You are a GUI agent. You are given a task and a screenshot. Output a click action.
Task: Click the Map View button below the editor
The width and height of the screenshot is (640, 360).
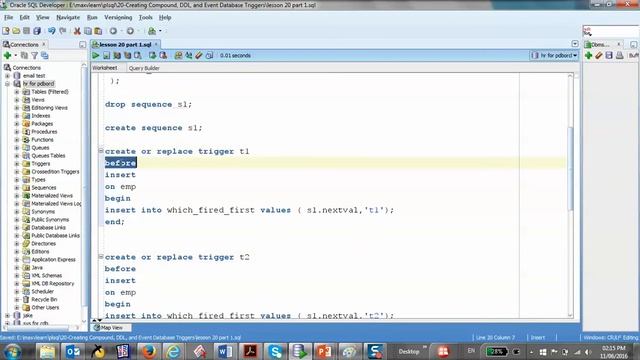[111, 327]
